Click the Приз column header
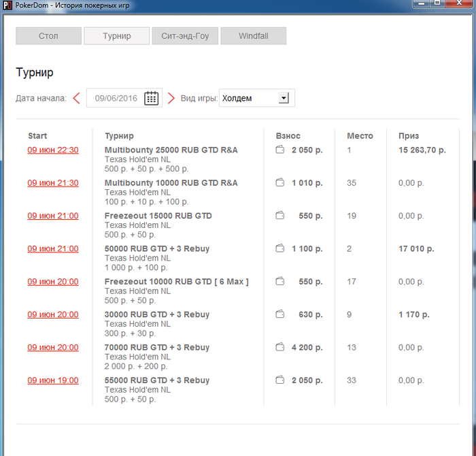The height and width of the screenshot is (456, 476). tap(409, 136)
